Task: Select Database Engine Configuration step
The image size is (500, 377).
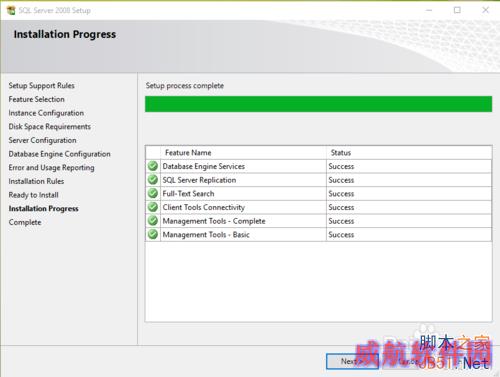Action: (x=60, y=154)
